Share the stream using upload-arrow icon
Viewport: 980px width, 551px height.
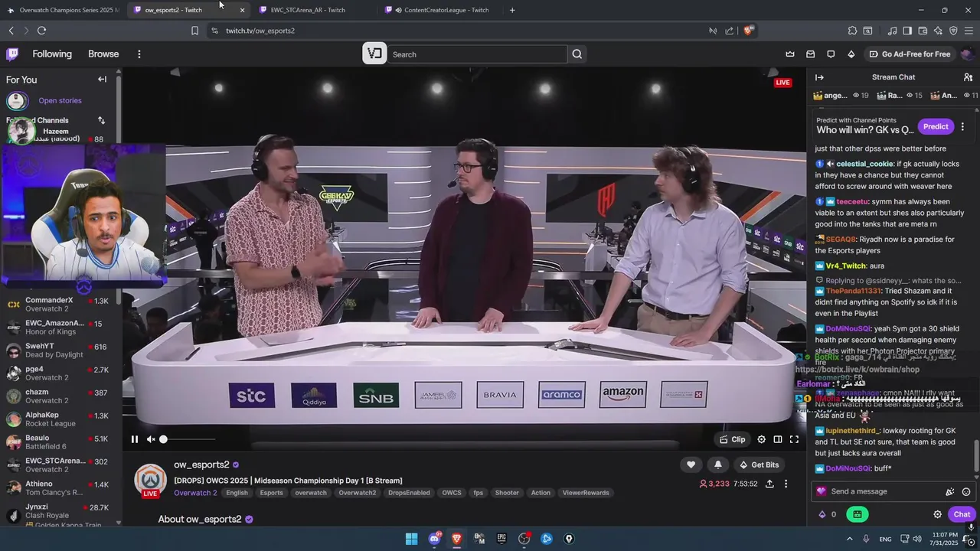pyautogui.click(x=769, y=484)
